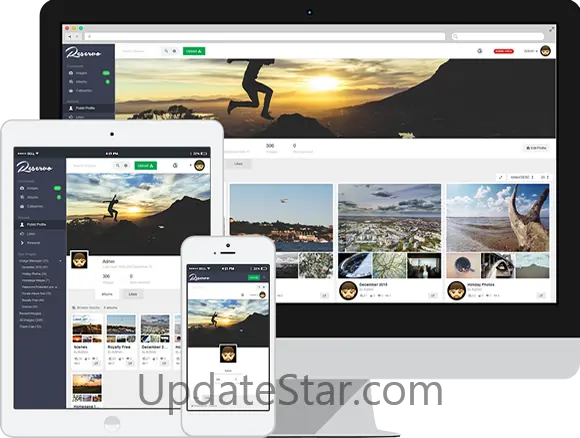Click the Edit Profile button on desktop monitor
This screenshot has width=580, height=438.
(x=536, y=148)
